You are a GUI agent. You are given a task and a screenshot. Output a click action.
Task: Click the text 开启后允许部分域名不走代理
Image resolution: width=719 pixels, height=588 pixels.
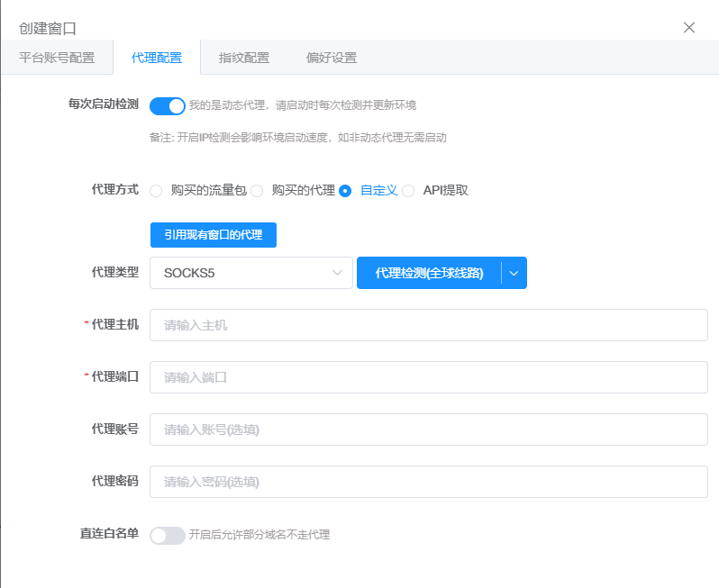click(259, 535)
